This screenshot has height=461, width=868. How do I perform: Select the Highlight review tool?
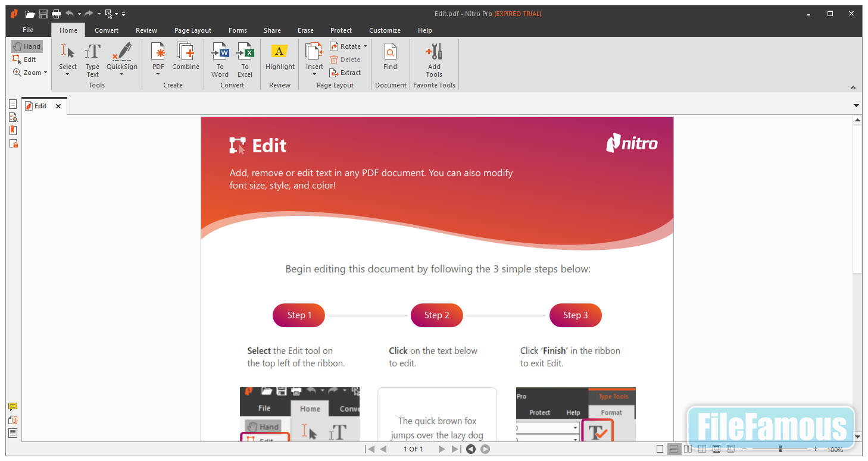280,57
